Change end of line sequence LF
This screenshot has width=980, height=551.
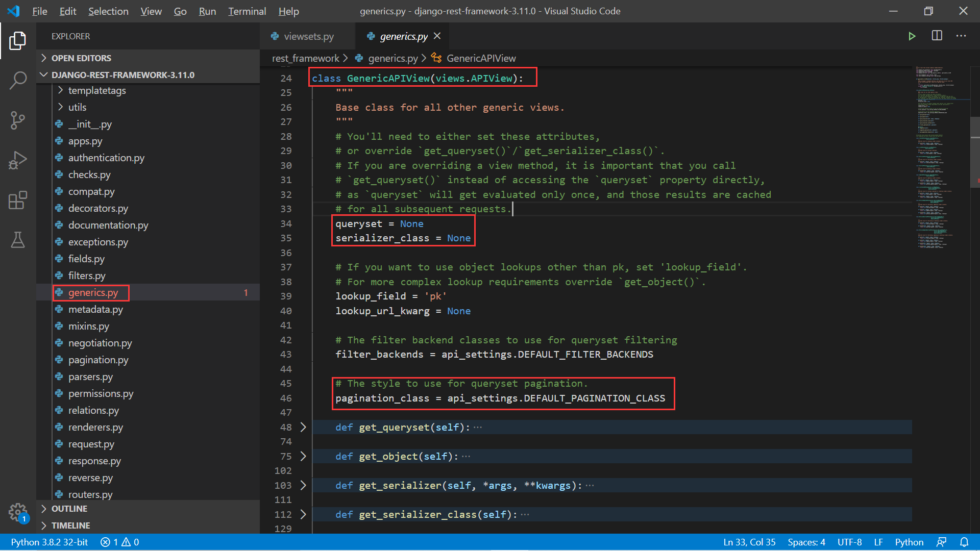878,542
